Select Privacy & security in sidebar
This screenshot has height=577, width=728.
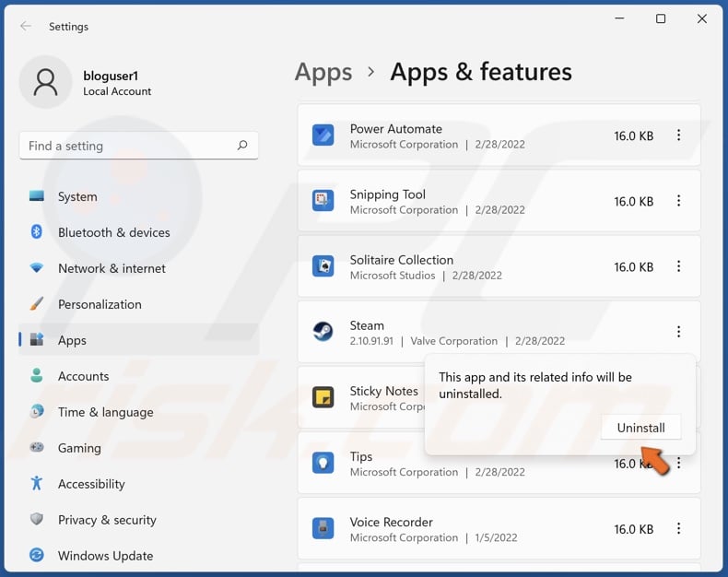(x=107, y=520)
